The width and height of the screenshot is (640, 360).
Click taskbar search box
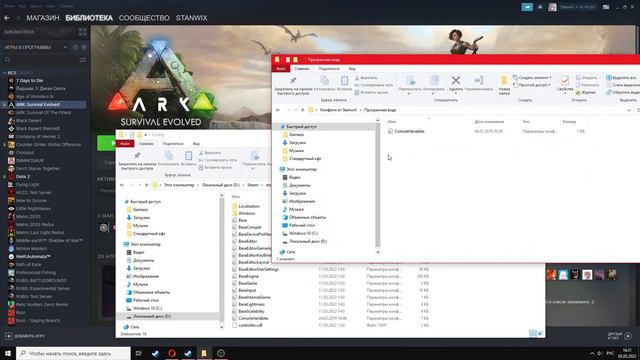73,353
